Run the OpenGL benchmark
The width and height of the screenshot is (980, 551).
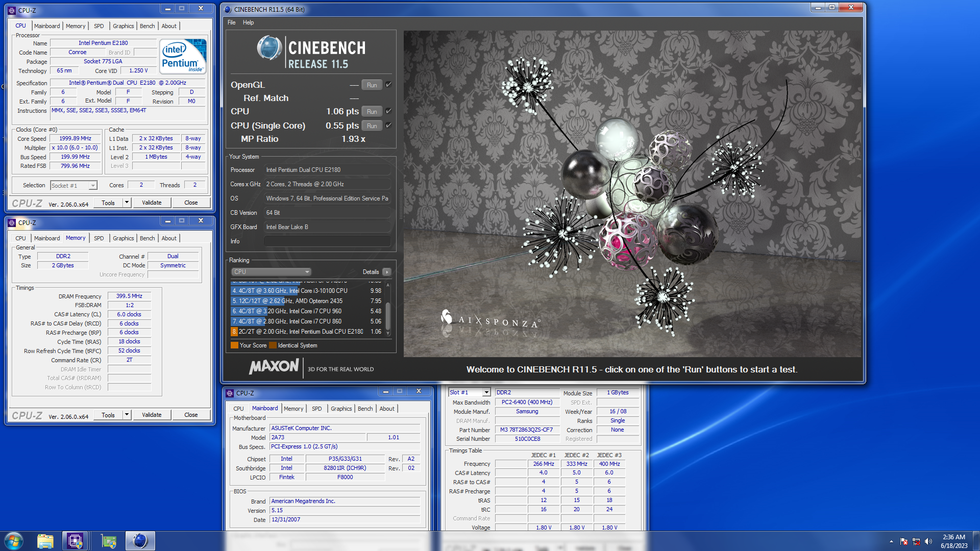point(372,85)
